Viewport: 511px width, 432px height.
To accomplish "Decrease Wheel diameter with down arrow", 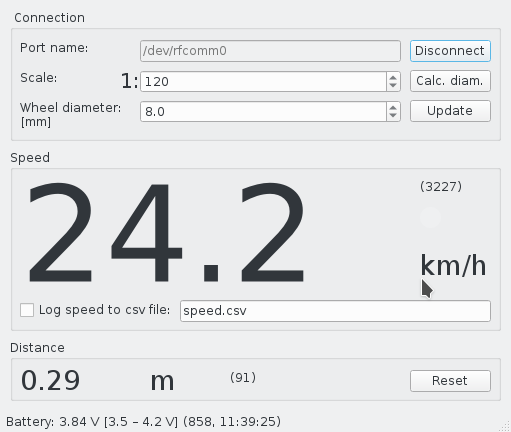I will tap(393, 116).
